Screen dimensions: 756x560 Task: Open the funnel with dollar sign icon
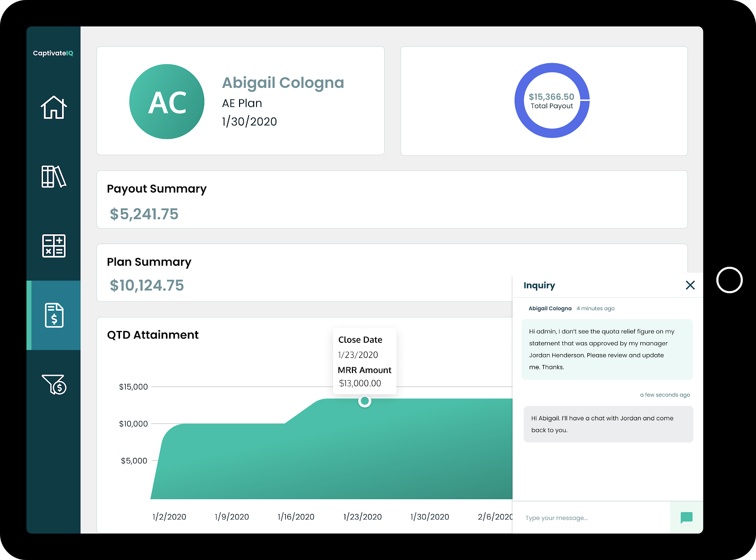[x=54, y=384]
